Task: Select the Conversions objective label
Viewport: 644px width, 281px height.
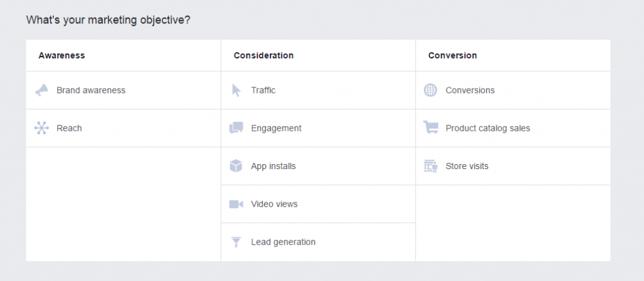Action: point(470,90)
